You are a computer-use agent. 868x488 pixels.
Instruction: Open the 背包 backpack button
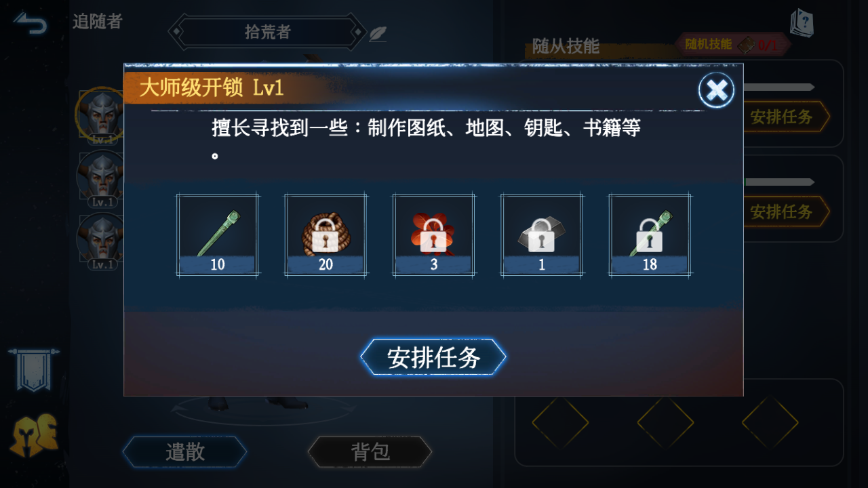370,452
